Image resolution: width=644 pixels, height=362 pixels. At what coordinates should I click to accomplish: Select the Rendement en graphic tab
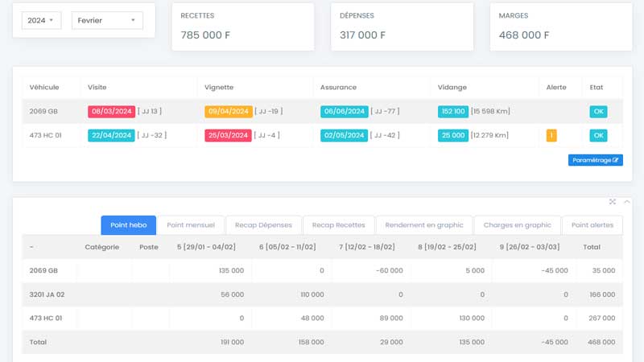click(x=423, y=225)
